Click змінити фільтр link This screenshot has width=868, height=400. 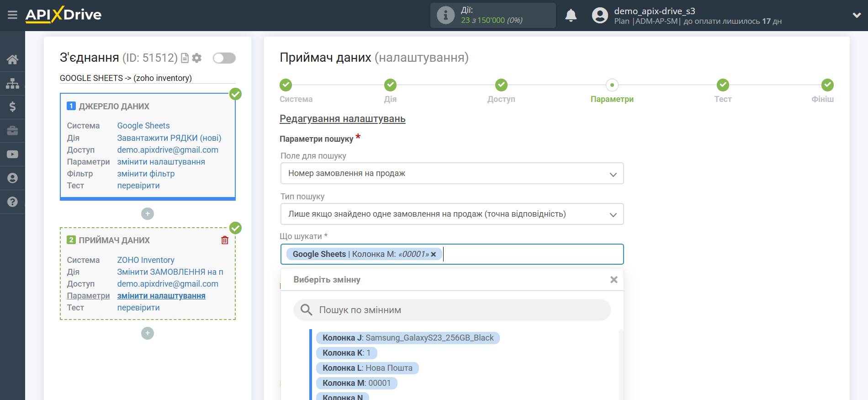pyautogui.click(x=146, y=174)
